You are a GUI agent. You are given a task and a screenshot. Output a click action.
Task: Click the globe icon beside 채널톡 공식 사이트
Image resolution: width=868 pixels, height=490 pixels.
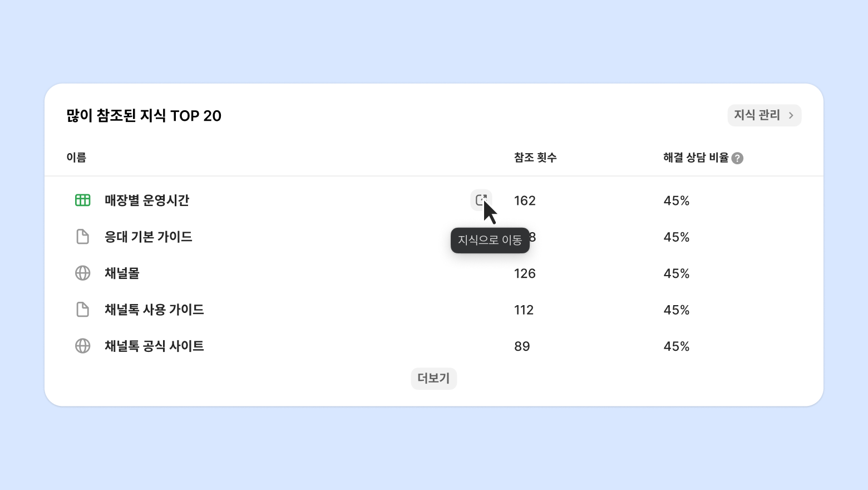[82, 346]
